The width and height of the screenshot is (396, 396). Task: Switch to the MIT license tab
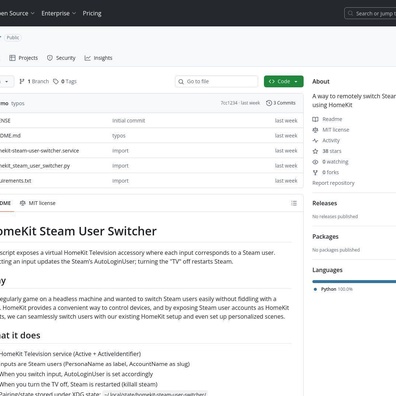(38, 203)
